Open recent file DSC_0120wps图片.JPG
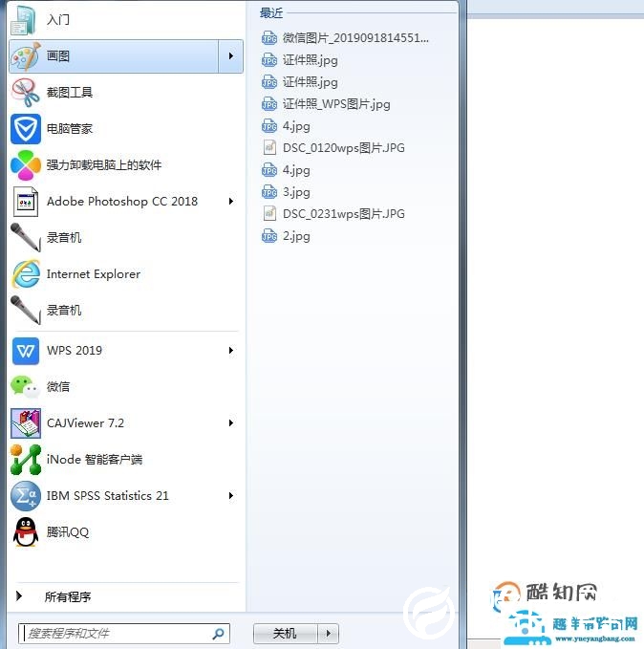This screenshot has height=649, width=644. 333,148
